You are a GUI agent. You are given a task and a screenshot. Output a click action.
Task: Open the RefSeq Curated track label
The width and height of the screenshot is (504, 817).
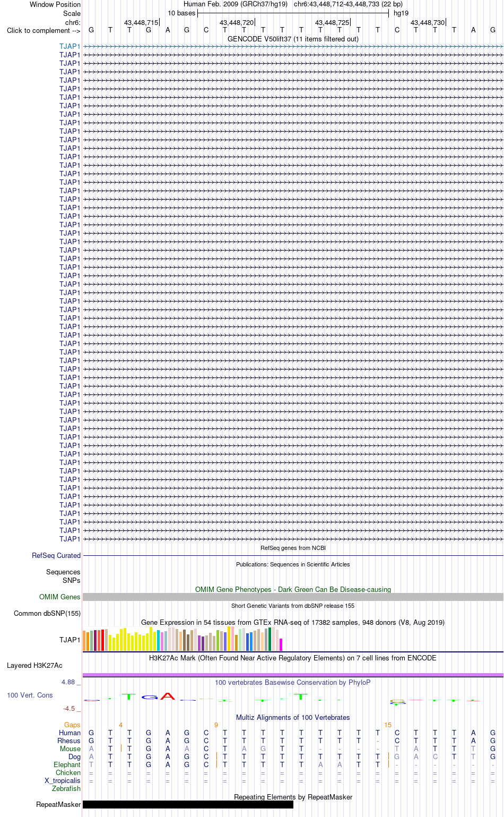coord(56,556)
